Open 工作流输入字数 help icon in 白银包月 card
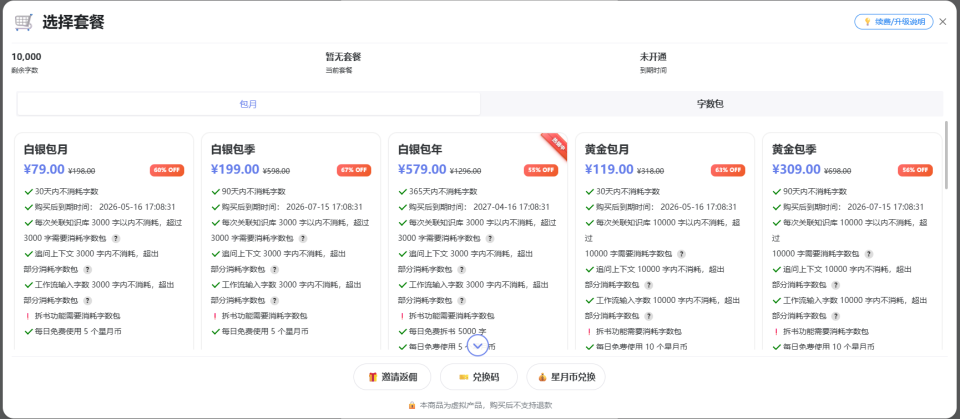The image size is (960, 419). tap(88, 301)
